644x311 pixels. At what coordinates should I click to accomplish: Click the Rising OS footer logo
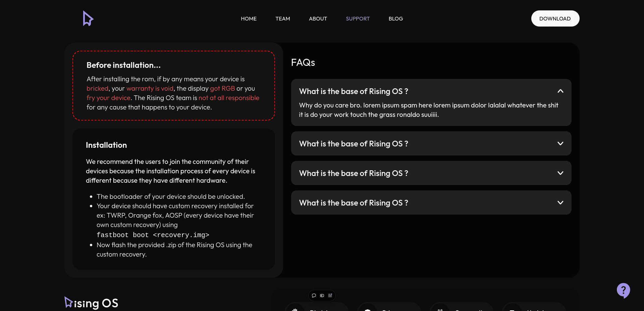[91, 303]
